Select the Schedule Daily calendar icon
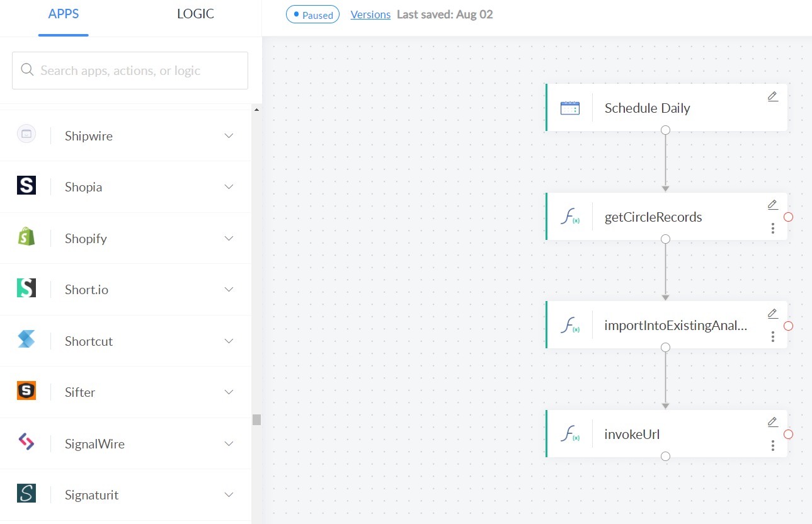The height and width of the screenshot is (524, 812). coord(570,108)
